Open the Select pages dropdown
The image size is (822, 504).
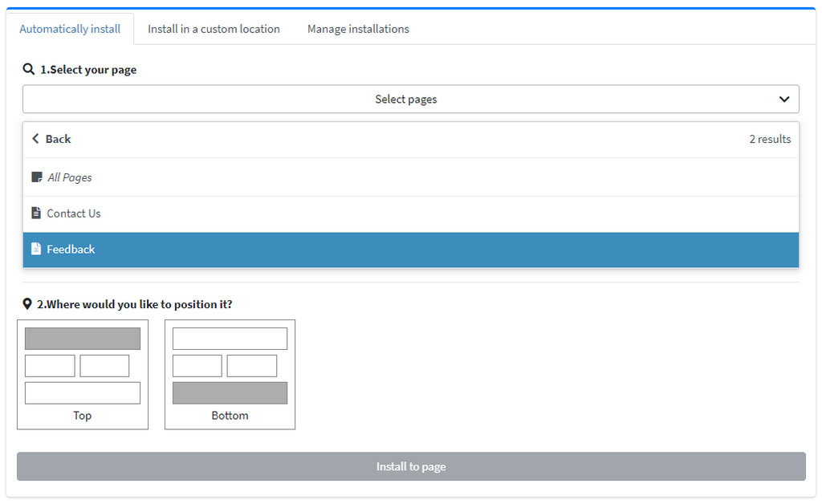click(405, 100)
